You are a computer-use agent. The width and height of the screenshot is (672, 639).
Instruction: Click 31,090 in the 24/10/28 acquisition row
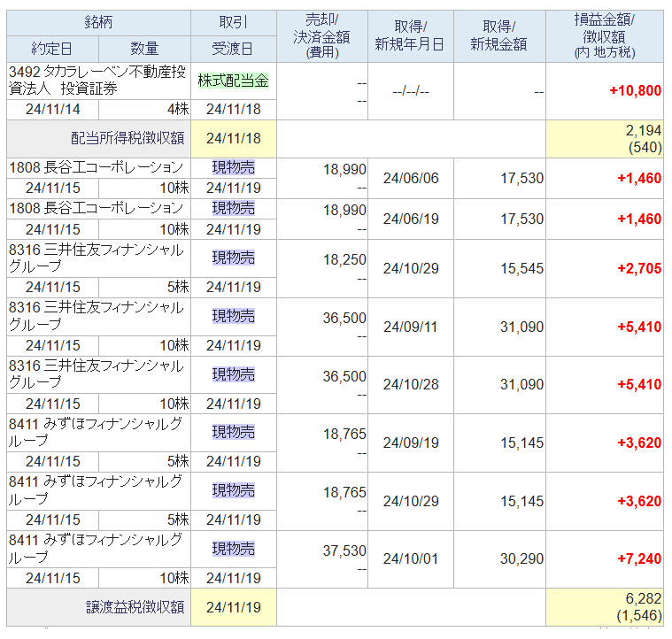tap(522, 385)
